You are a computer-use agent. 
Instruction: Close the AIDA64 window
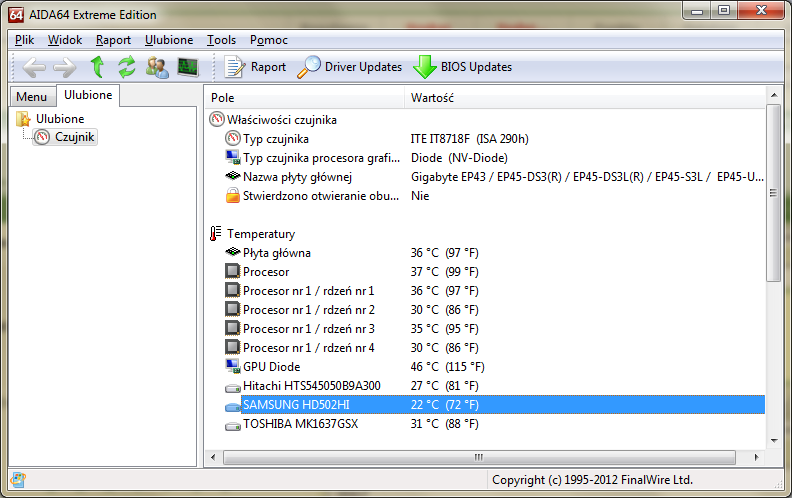761,11
